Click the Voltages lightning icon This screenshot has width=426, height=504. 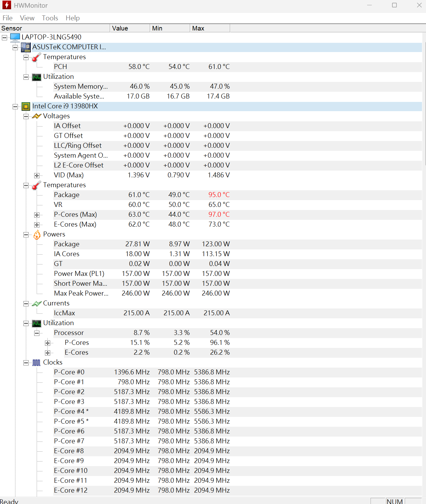point(37,116)
